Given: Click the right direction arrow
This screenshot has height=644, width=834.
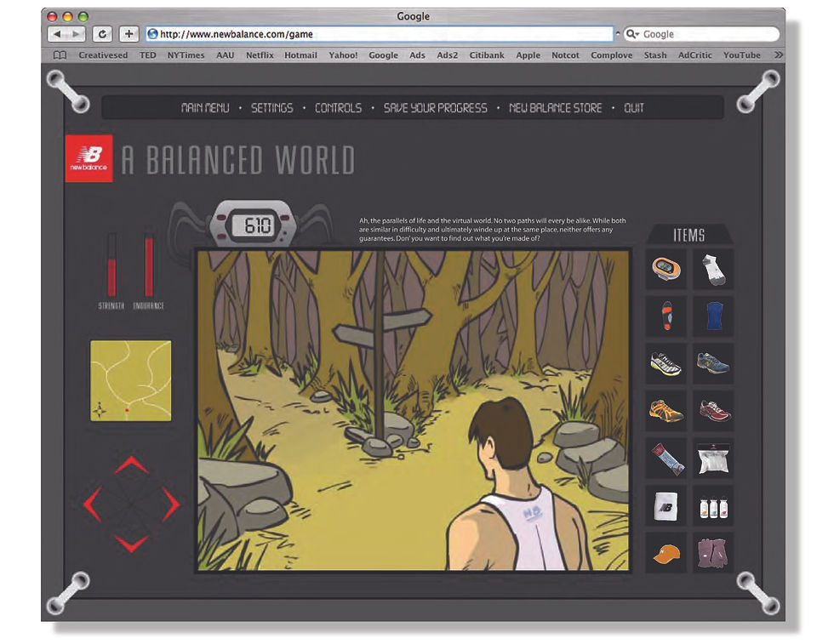Looking at the screenshot, I should pyautogui.click(x=171, y=504).
